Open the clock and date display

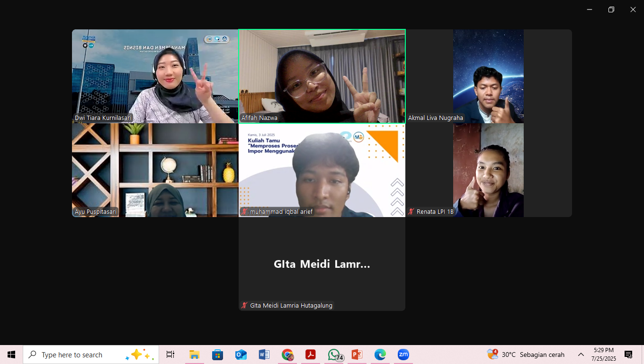[x=603, y=355]
